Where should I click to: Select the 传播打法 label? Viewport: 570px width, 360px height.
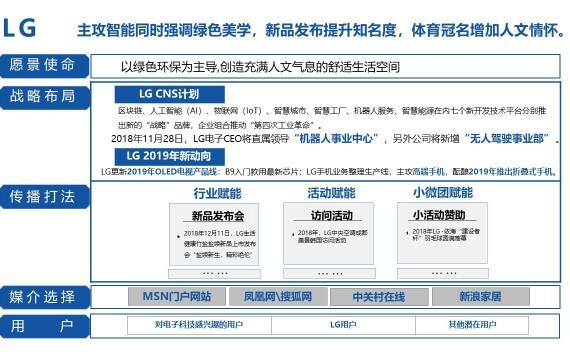point(44,197)
